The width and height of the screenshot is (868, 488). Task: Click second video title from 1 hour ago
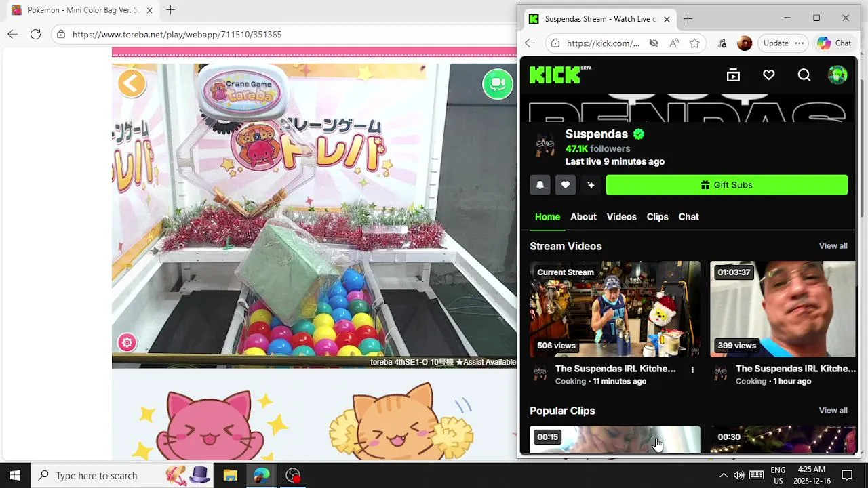pyautogui.click(x=795, y=369)
